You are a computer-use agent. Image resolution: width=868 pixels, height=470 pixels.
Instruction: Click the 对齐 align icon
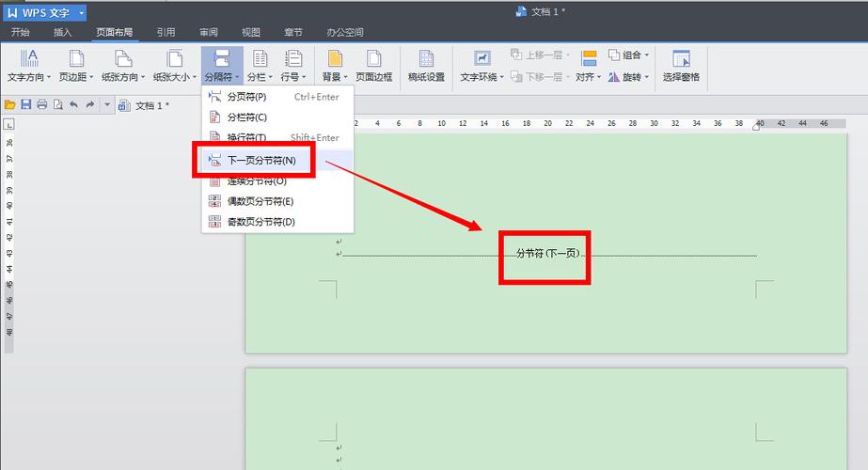589,58
